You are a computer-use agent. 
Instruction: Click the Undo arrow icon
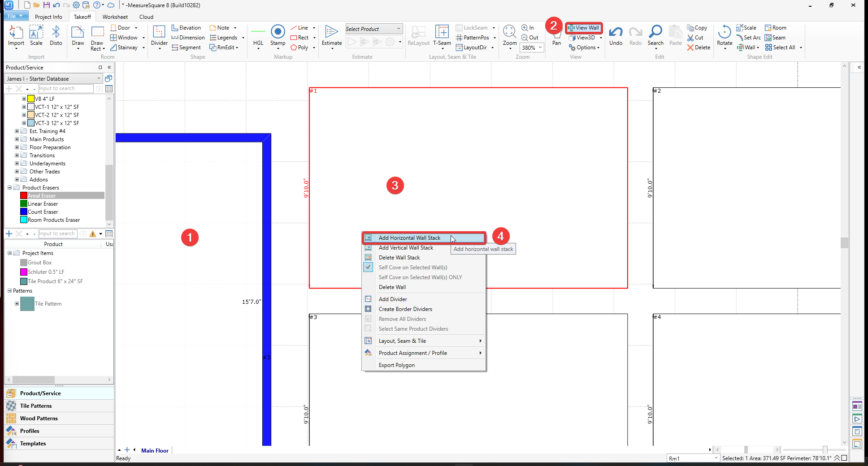[x=616, y=32]
